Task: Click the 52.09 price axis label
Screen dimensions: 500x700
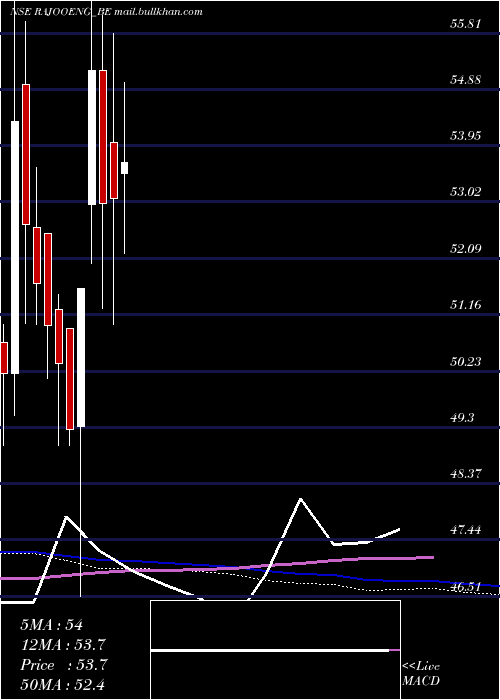Action: point(466,249)
